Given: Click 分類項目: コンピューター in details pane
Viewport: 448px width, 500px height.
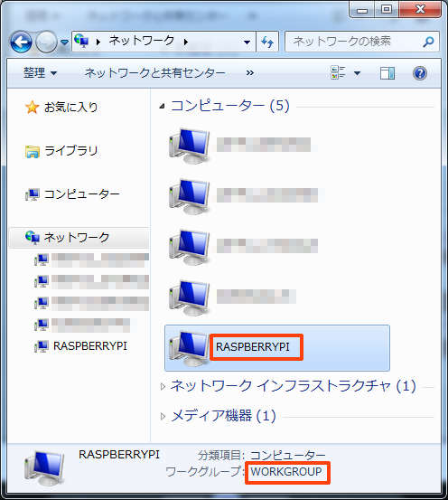Looking at the screenshot, I should (261, 455).
